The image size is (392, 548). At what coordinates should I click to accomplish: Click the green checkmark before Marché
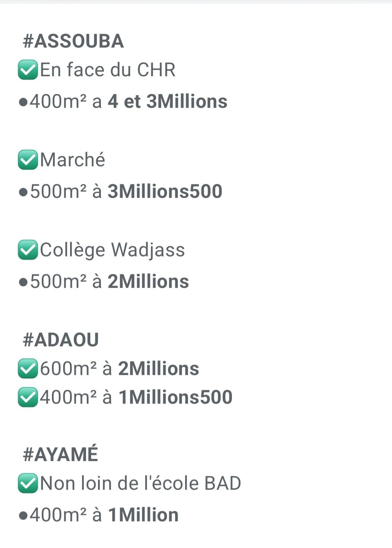(x=28, y=160)
